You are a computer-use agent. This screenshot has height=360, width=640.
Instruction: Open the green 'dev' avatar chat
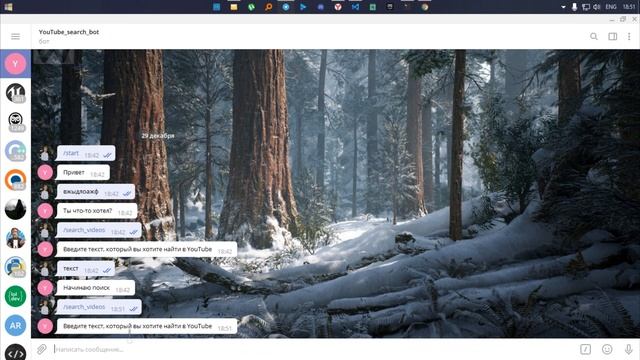16,296
